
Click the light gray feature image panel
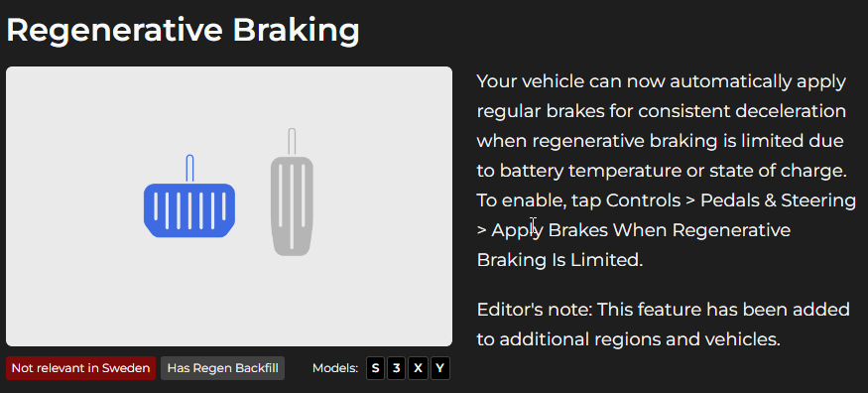coord(229,206)
